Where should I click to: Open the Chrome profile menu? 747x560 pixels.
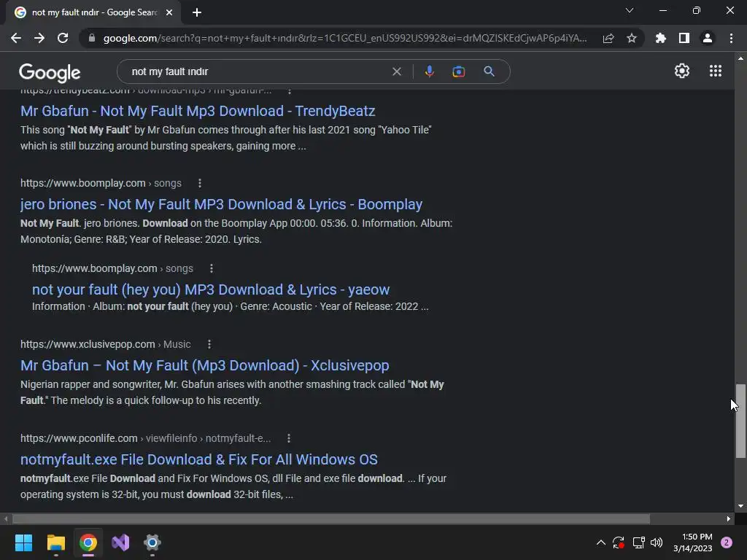pyautogui.click(x=708, y=38)
